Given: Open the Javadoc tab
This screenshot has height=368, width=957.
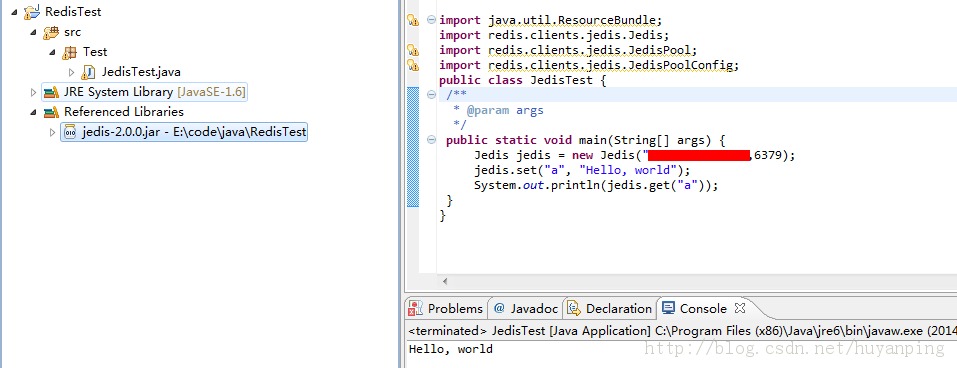Looking at the screenshot, I should point(526,308).
